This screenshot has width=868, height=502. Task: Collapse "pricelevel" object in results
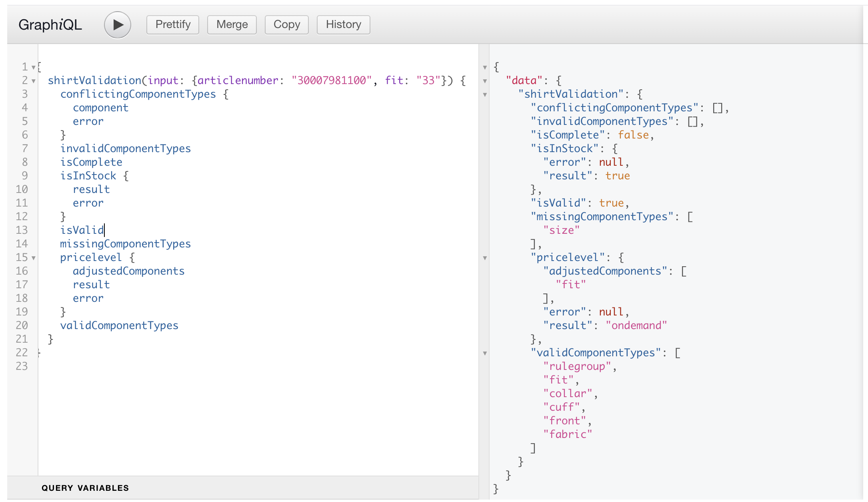(485, 258)
